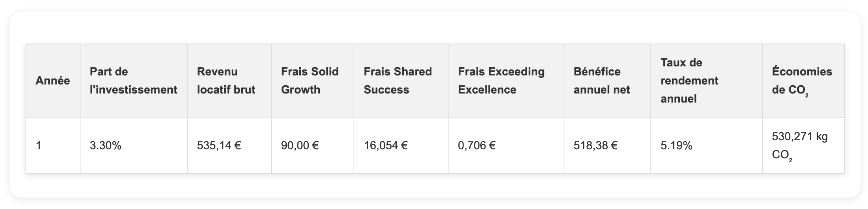Select the 530,271 kg CO₂ savings value
The width and height of the screenshot is (868, 209).
(x=800, y=146)
